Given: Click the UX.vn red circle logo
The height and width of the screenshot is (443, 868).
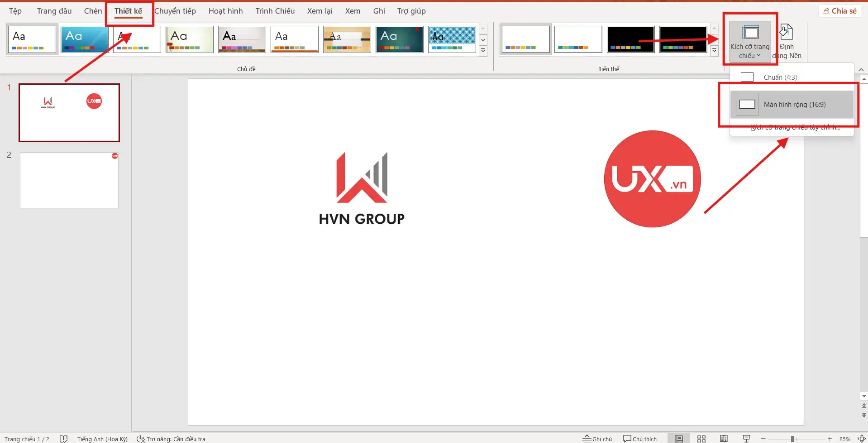Looking at the screenshot, I should [x=652, y=179].
